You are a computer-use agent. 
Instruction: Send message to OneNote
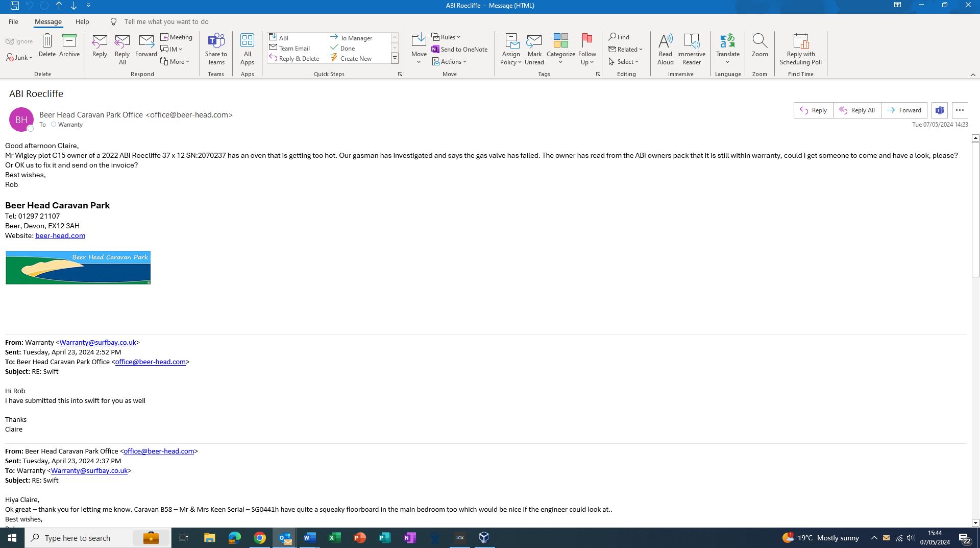coord(459,50)
